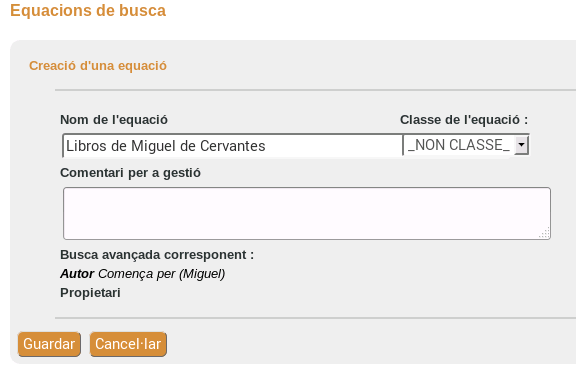Click the separator line below the Creació heading

click(x=315, y=90)
